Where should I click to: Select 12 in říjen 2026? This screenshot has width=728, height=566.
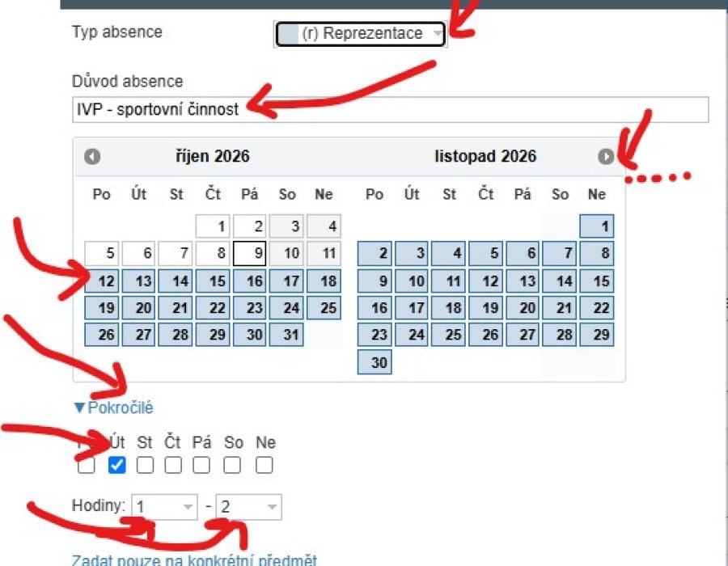coord(102,281)
